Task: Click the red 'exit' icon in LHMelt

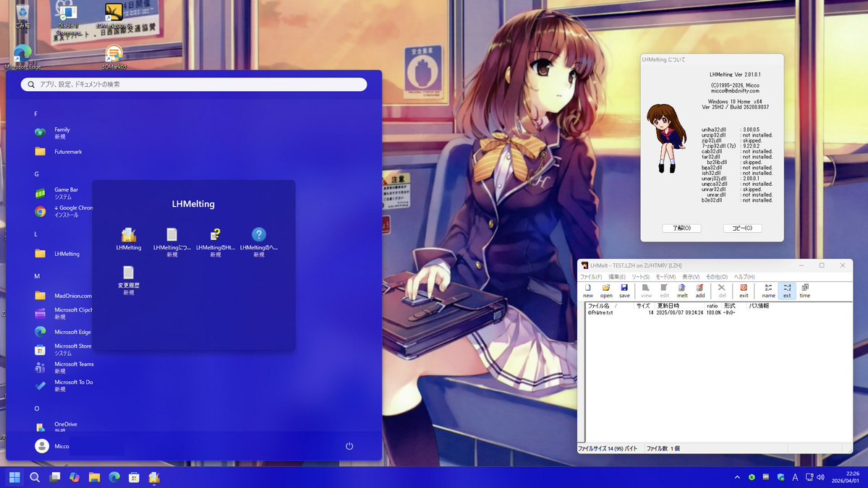Action: pyautogui.click(x=744, y=291)
